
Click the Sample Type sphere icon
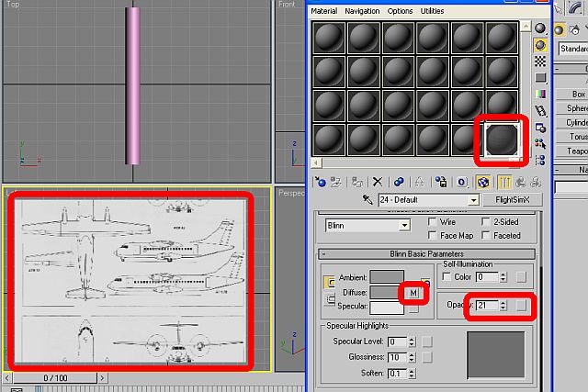pos(540,28)
